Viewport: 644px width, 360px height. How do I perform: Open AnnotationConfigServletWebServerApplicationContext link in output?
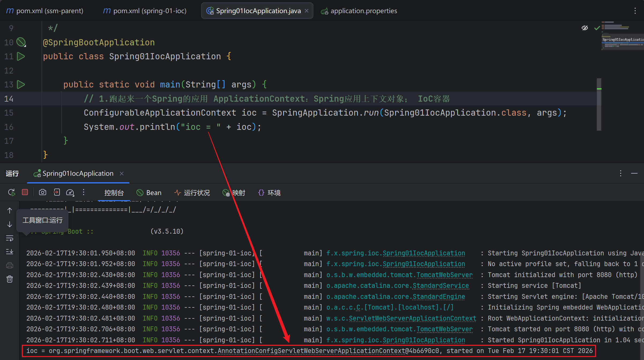[x=311, y=351]
